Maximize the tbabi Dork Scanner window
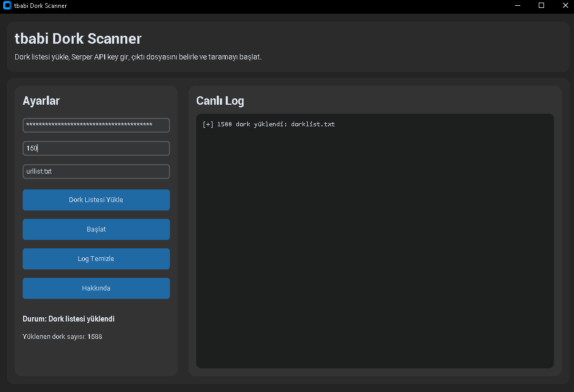Image resolution: width=574 pixels, height=392 pixels. 541,5
